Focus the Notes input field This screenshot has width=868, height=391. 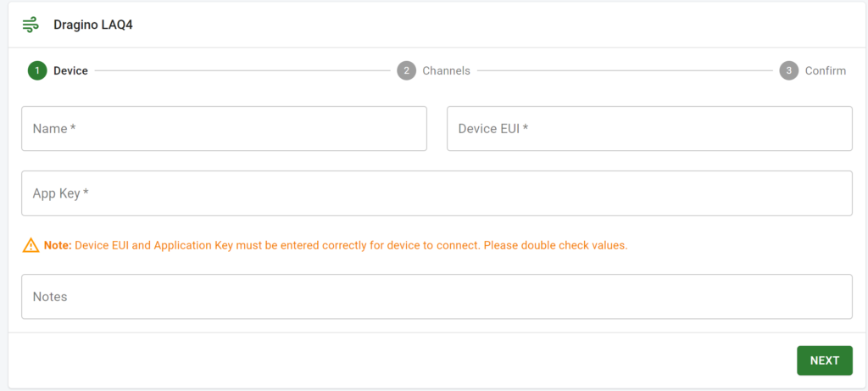pyautogui.click(x=437, y=296)
